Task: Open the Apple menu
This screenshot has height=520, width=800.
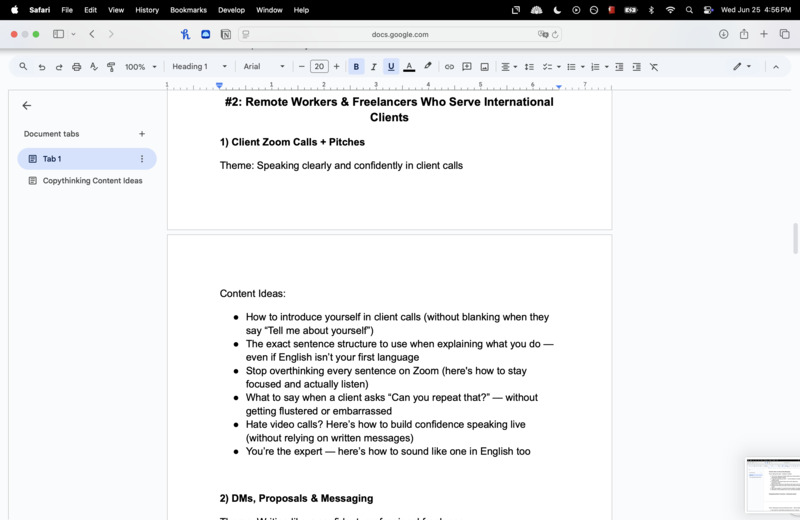Action: coord(14,10)
